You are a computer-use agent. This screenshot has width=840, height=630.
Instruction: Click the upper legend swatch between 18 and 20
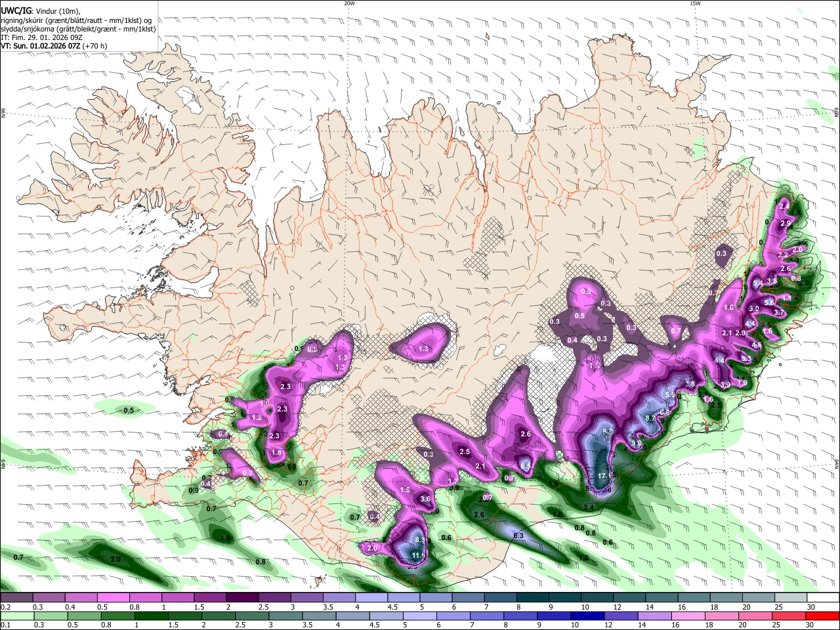pyautogui.click(x=726, y=597)
